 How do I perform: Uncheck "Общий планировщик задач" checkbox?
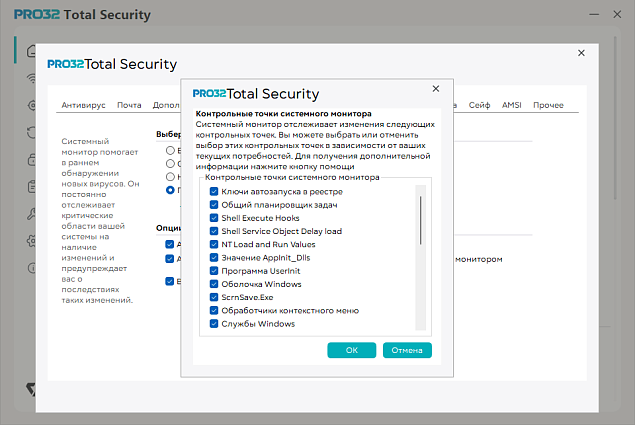pyautogui.click(x=214, y=205)
